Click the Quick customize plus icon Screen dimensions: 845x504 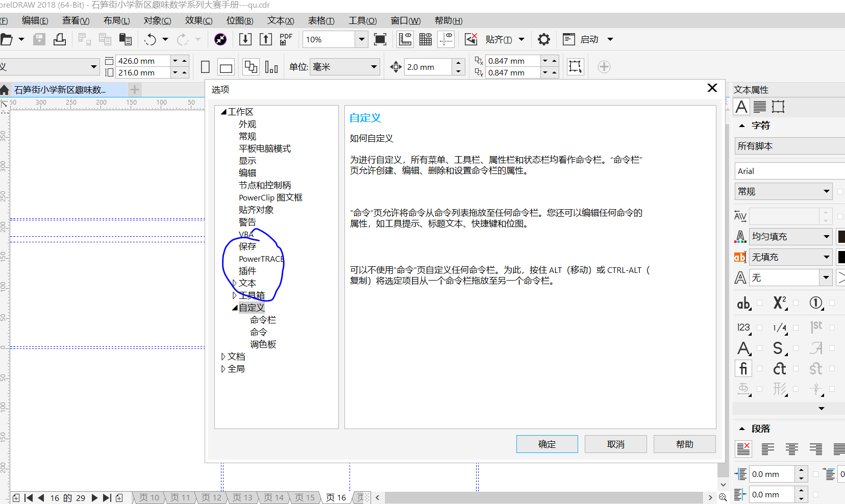click(604, 67)
